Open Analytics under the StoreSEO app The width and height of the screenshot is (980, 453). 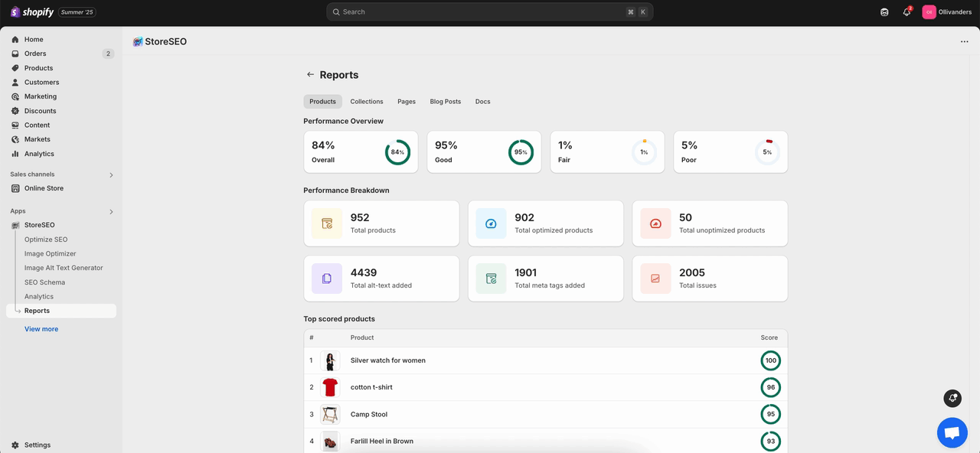coord(39,297)
